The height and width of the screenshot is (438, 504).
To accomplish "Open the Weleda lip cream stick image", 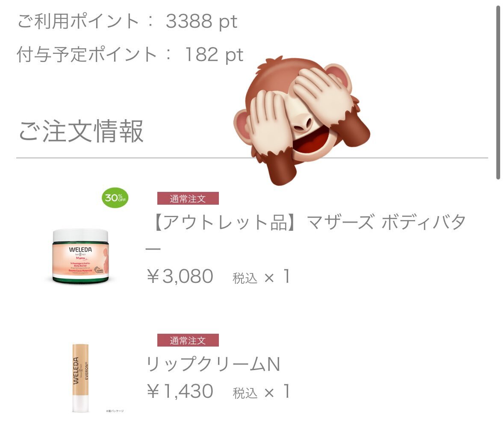I will coord(80,378).
